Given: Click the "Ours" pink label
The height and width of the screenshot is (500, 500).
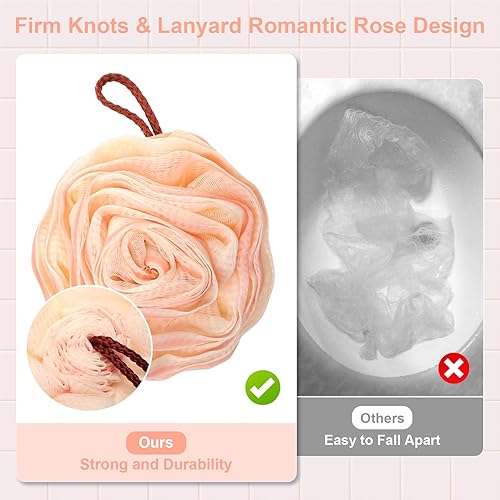Looking at the screenshot, I should [x=156, y=443].
